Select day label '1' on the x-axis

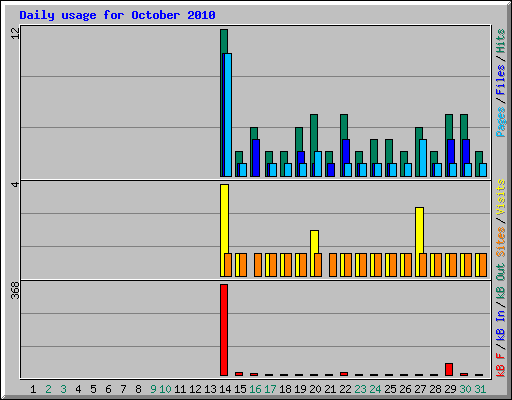tap(33, 389)
